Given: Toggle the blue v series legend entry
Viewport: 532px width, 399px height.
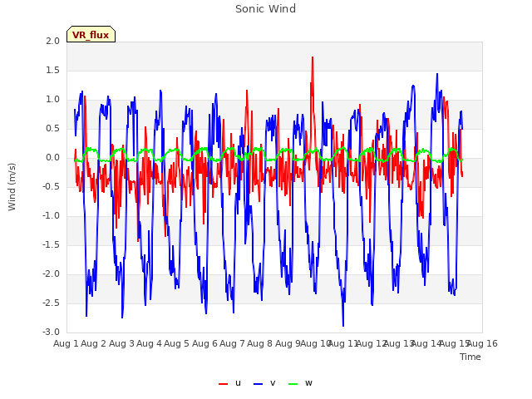Looking at the screenshot, I should (x=264, y=383).
